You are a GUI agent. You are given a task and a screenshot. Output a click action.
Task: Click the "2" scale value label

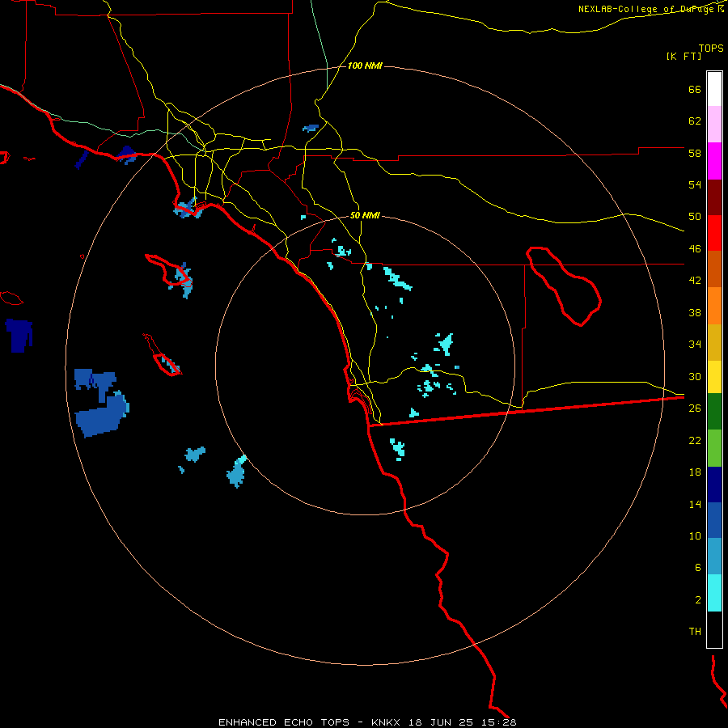coord(698,600)
